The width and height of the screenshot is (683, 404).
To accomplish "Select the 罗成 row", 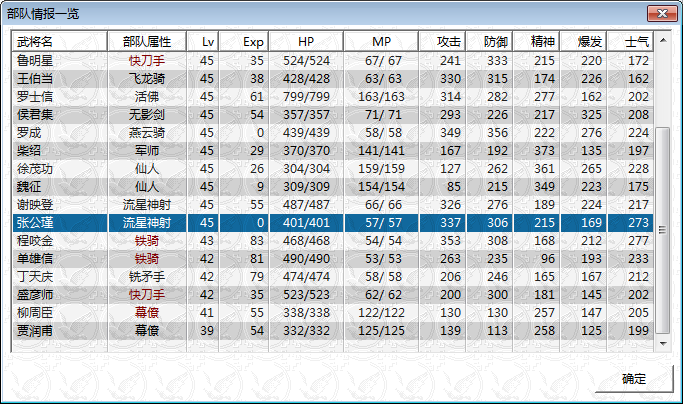I will [x=333, y=132].
